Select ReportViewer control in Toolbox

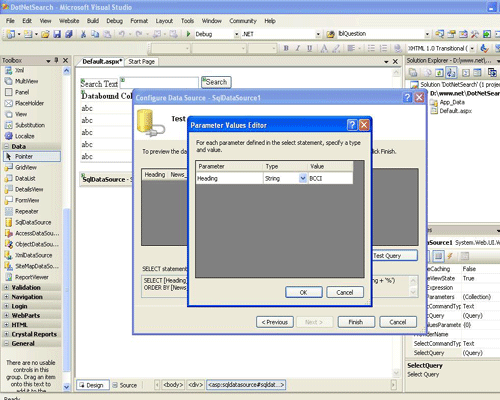pos(32,277)
